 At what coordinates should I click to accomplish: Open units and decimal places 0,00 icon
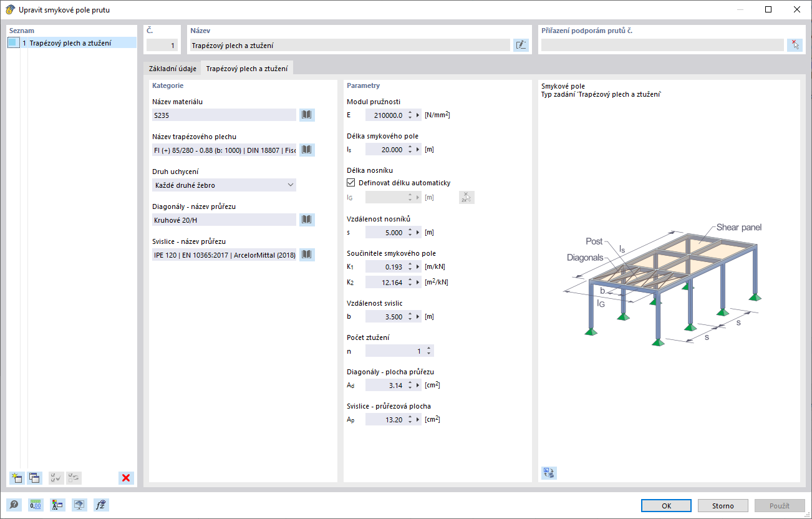point(36,505)
